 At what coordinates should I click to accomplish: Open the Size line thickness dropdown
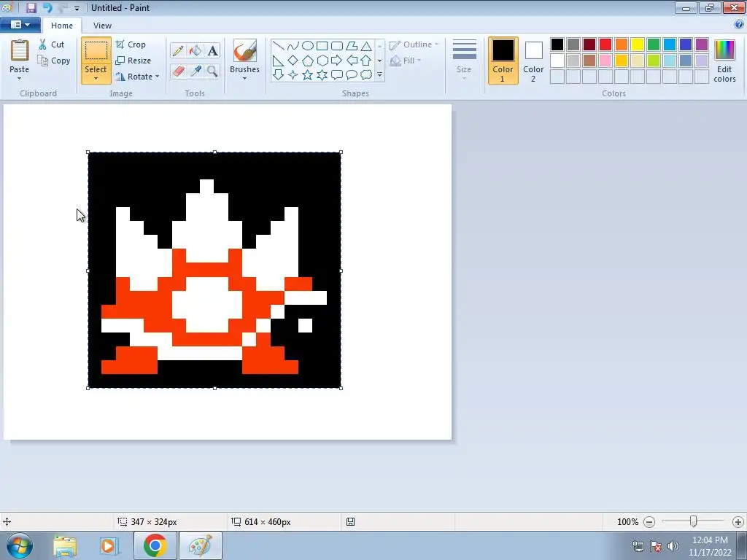coord(464,60)
